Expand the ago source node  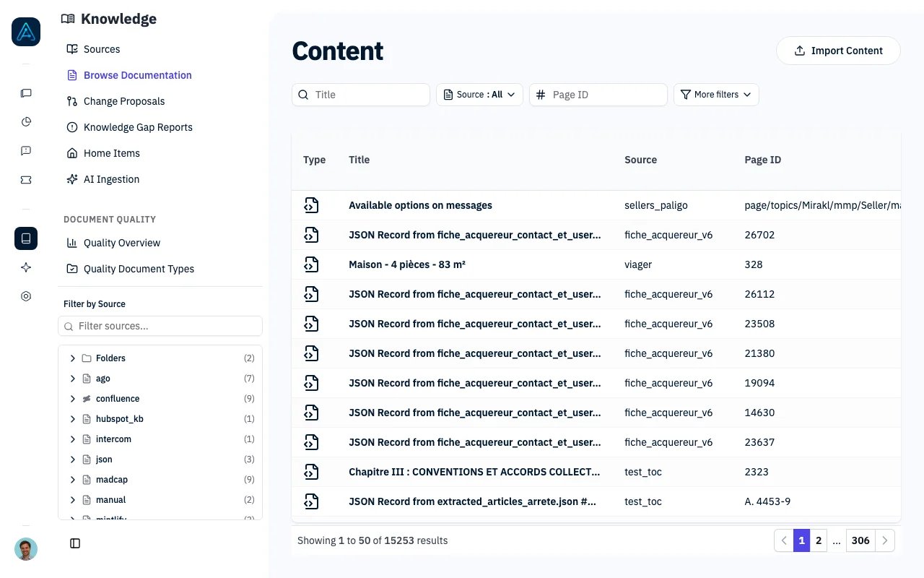point(73,379)
